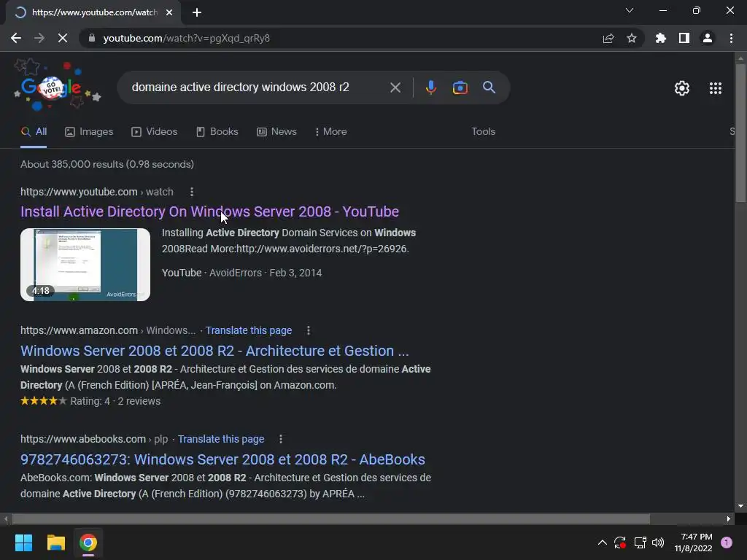747x560 pixels.
Task: Open search Tools options
Action: pos(483,132)
